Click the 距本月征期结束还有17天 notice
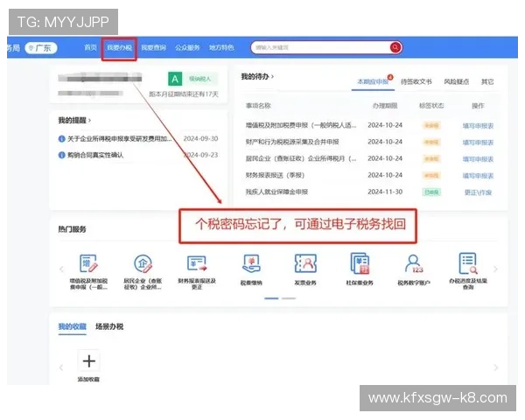 (x=184, y=94)
